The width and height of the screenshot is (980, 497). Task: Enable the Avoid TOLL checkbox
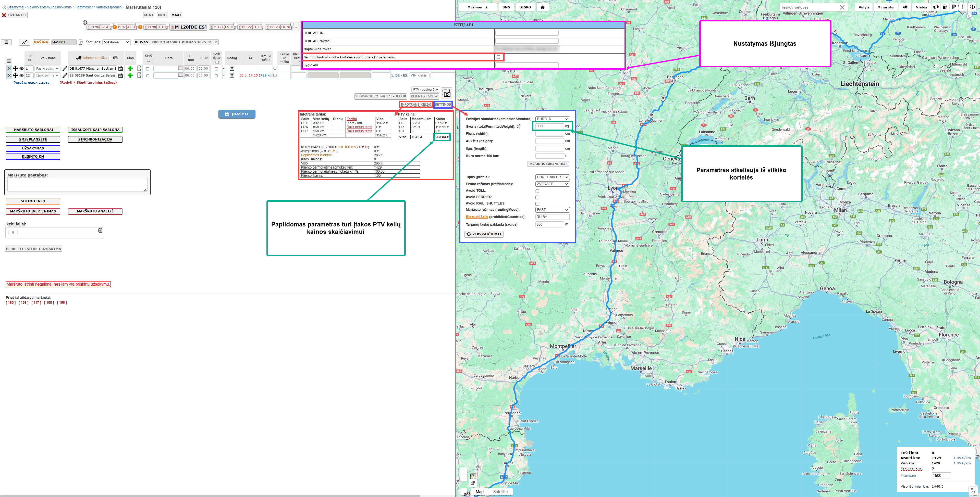537,191
